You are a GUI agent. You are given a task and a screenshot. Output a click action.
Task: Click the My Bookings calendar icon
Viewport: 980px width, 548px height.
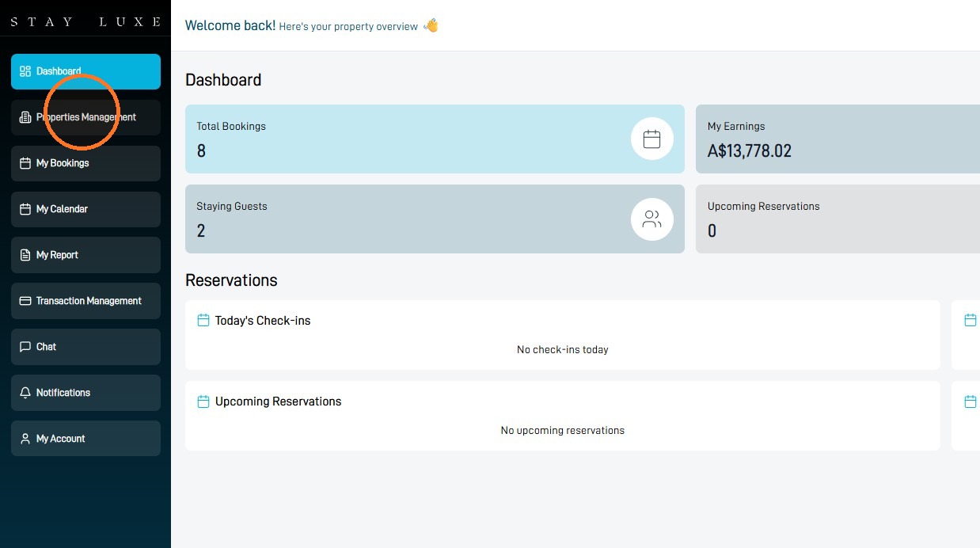click(25, 163)
